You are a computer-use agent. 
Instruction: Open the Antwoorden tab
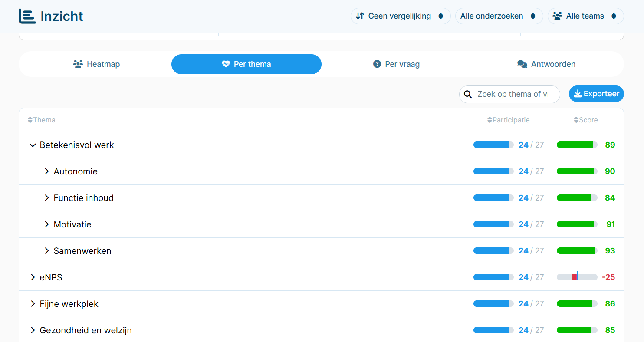tap(546, 64)
